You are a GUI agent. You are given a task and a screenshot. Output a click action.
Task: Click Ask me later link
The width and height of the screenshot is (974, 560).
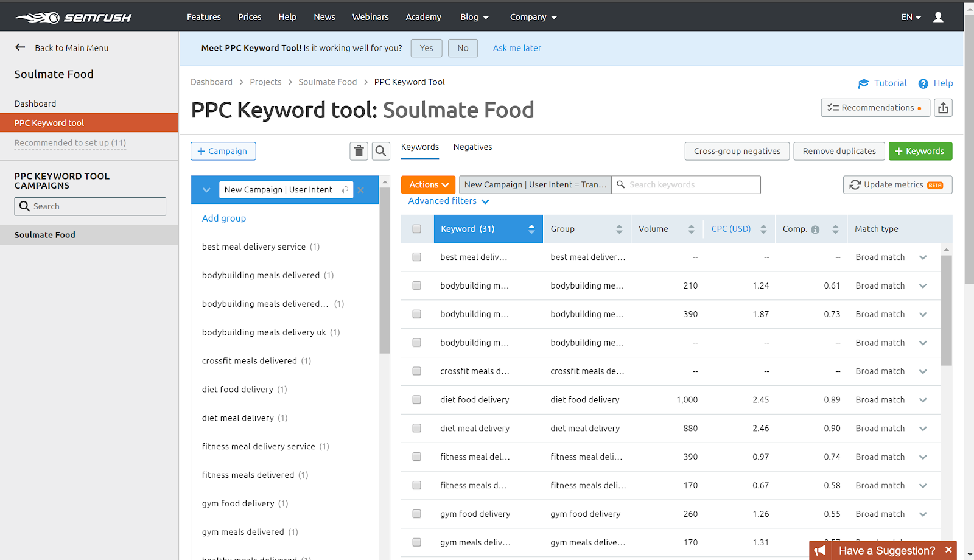point(517,48)
